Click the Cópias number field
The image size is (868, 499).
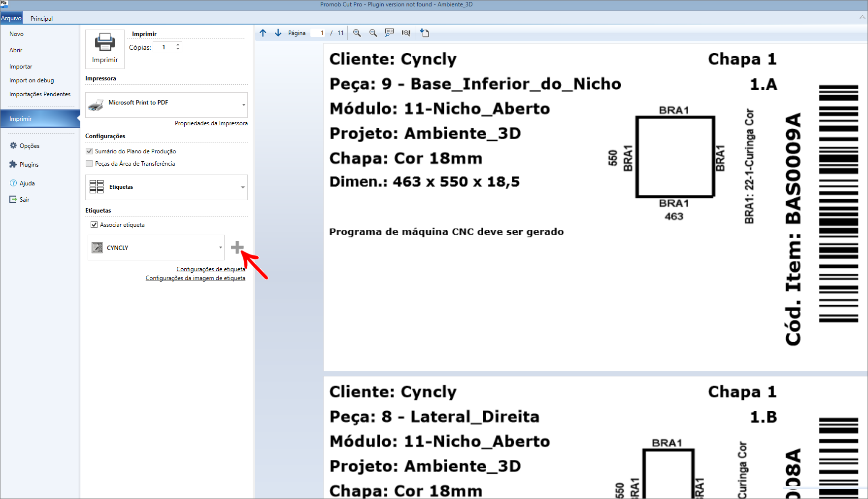point(164,47)
